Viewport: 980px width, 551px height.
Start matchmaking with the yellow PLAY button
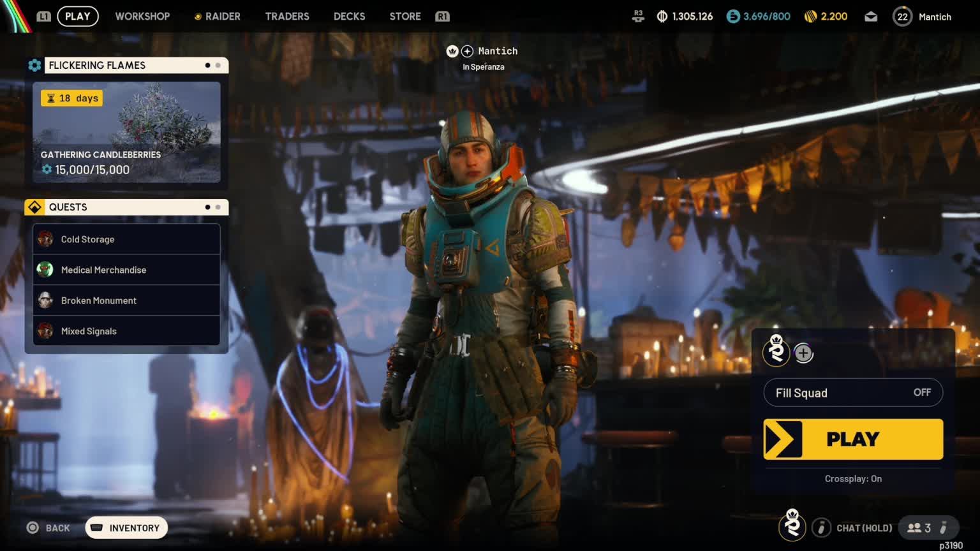click(853, 439)
